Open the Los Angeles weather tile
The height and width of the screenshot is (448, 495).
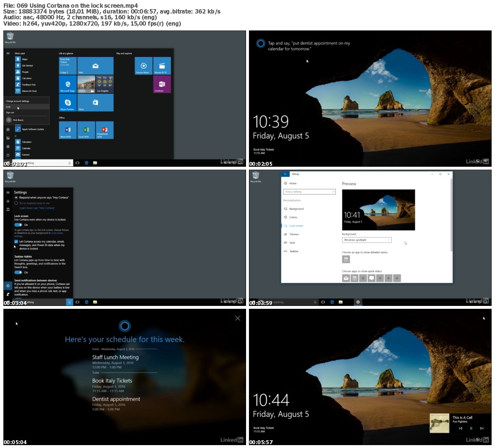click(x=104, y=84)
